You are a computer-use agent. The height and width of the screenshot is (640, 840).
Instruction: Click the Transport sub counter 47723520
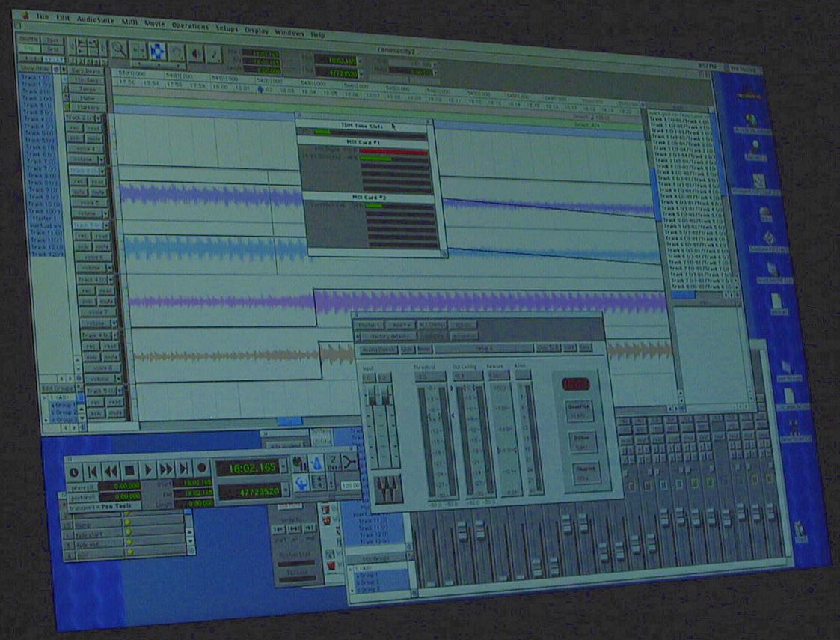coord(250,490)
